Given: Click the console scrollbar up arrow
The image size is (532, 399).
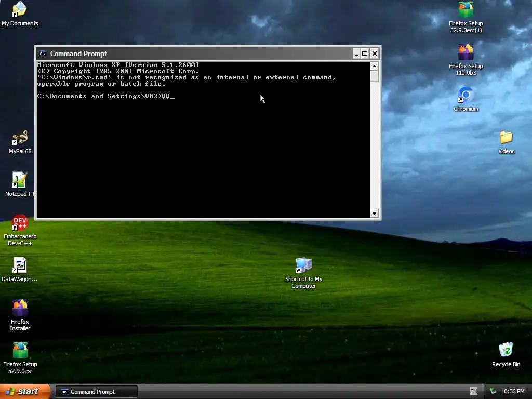Looking at the screenshot, I should [x=374, y=66].
